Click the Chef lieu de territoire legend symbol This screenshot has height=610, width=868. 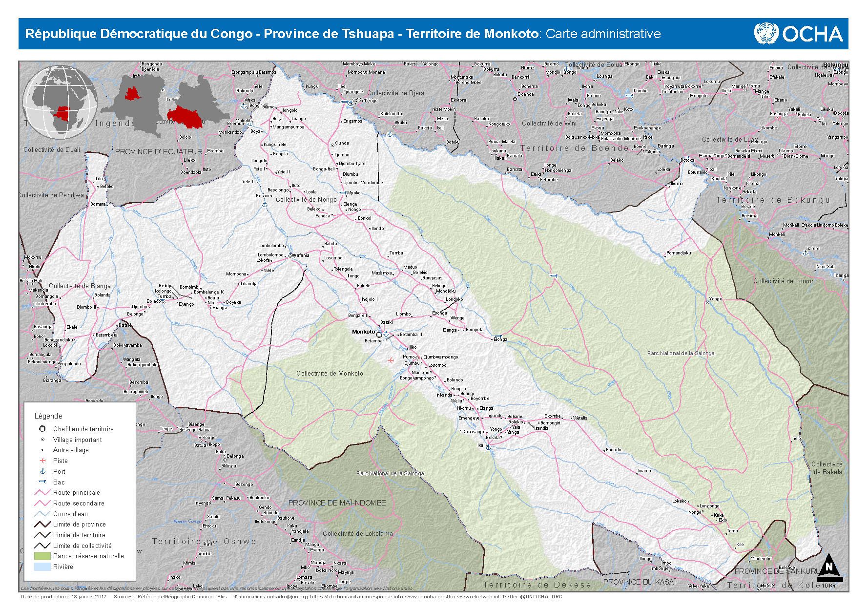click(42, 429)
